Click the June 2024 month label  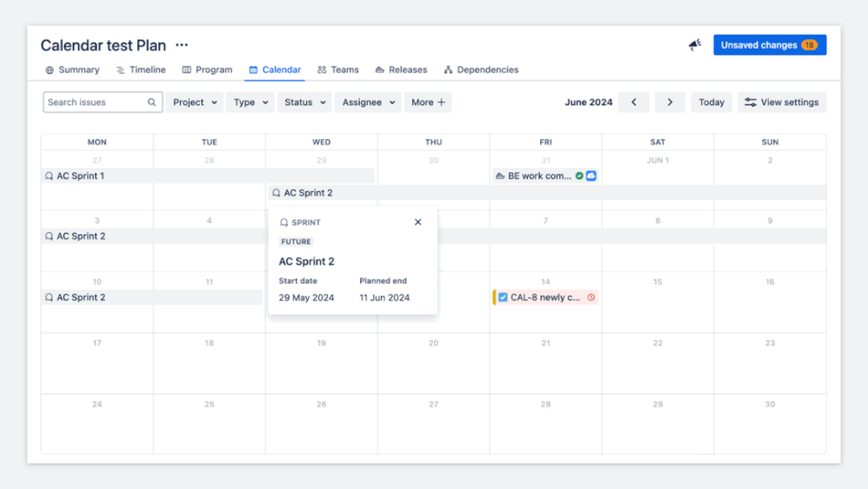(589, 103)
